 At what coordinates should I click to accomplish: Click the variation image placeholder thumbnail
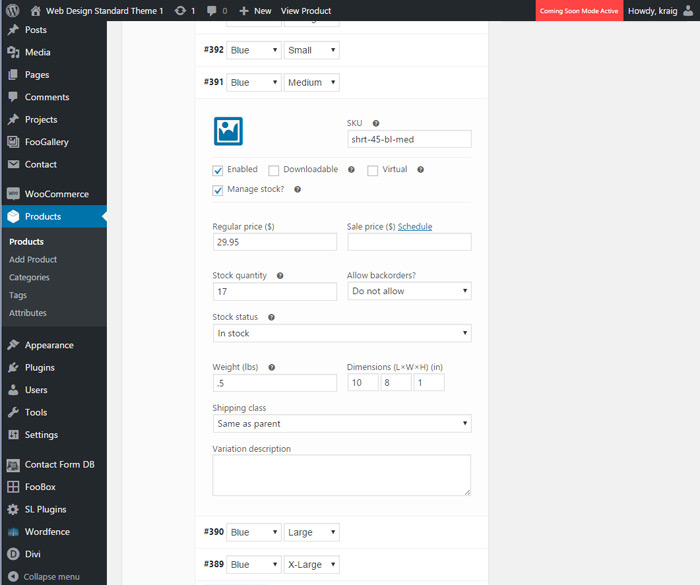point(228,131)
